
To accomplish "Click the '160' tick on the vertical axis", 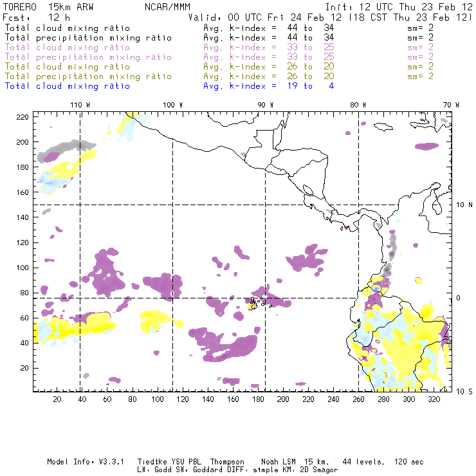I will coord(23,192).
